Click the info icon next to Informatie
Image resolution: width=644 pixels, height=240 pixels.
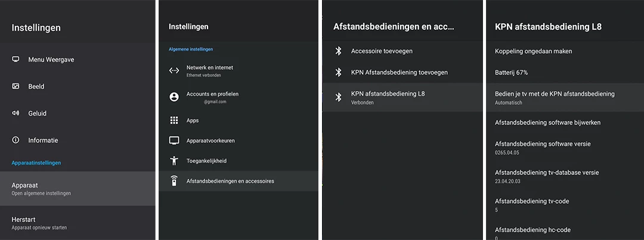click(x=16, y=140)
